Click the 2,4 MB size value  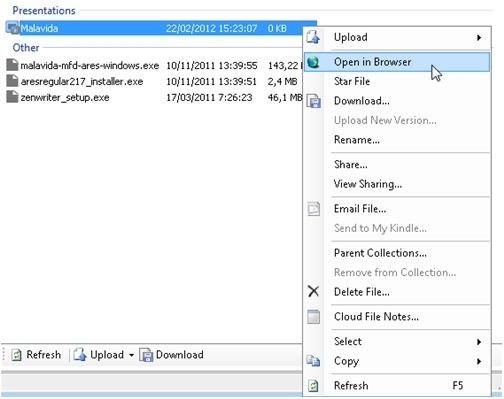tap(282, 81)
